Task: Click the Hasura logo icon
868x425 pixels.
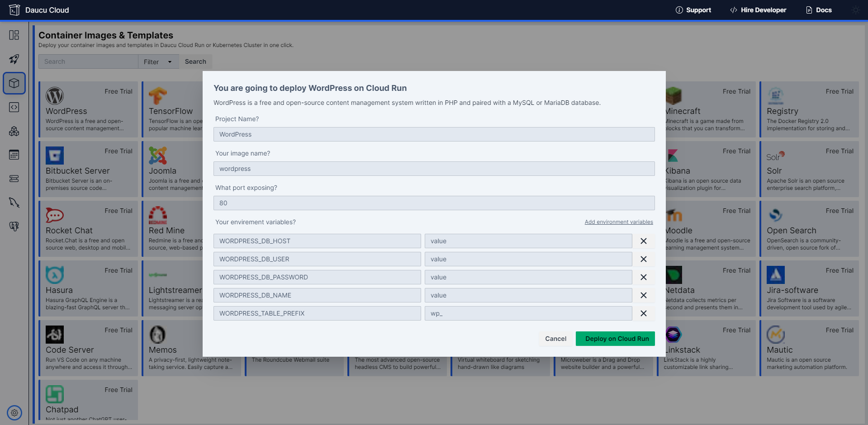Action: click(55, 275)
